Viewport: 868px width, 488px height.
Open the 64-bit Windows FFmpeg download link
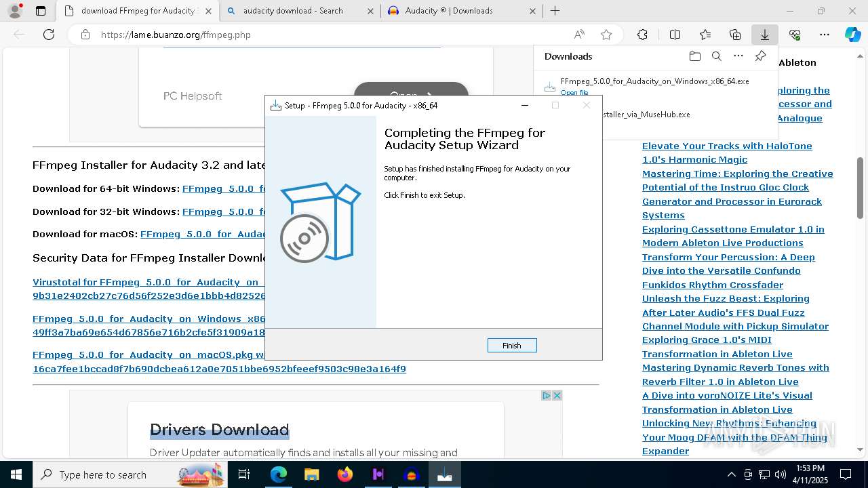click(x=223, y=188)
